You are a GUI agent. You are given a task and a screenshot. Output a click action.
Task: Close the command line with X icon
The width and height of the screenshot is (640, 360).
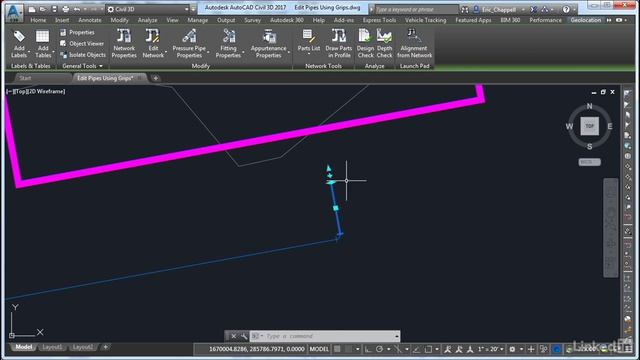pyautogui.click(x=233, y=336)
